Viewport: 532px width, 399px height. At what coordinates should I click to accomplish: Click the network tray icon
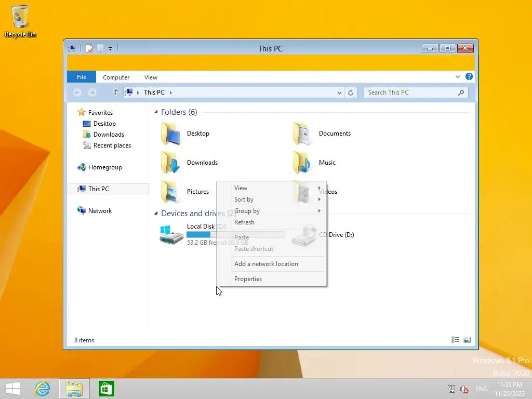coord(451,389)
